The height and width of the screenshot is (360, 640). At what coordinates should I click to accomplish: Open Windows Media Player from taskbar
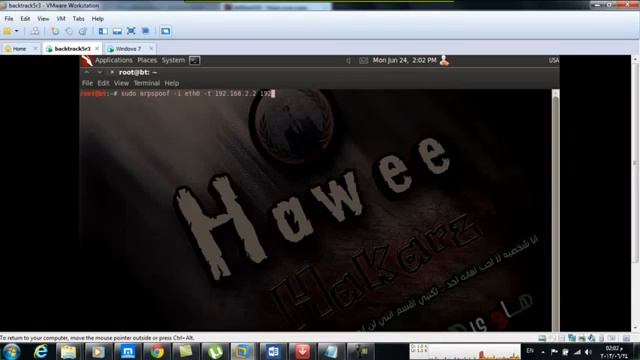coord(98,351)
